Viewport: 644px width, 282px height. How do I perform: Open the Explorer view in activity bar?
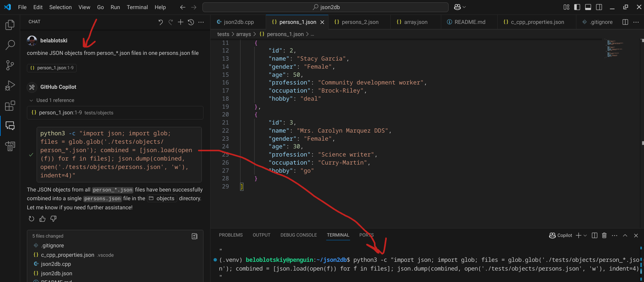tap(10, 25)
